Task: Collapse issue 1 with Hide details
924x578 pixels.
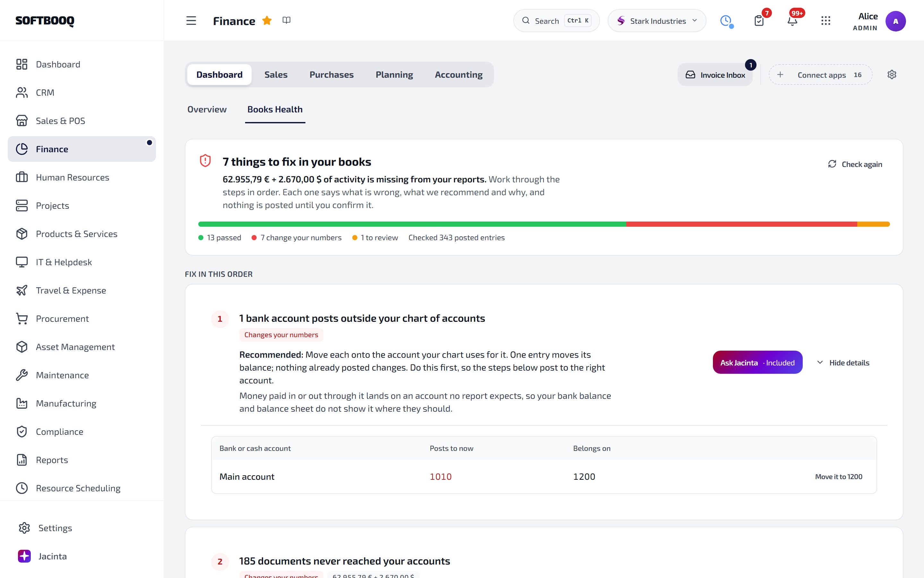Action: tap(843, 363)
